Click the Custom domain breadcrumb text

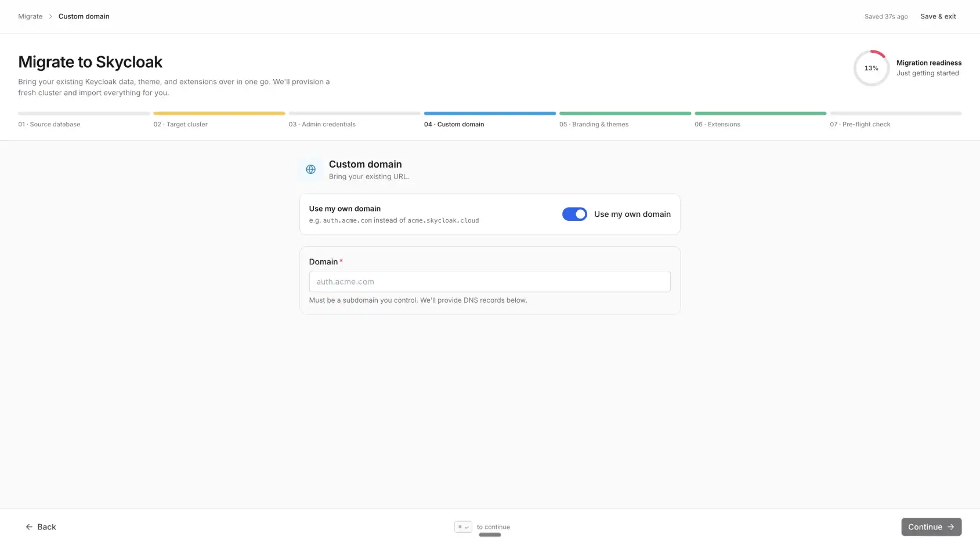(84, 16)
